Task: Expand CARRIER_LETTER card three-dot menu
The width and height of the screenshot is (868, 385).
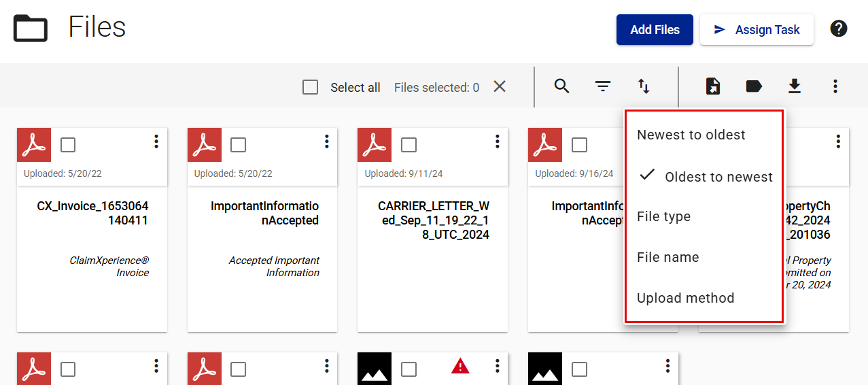Action: [x=498, y=141]
